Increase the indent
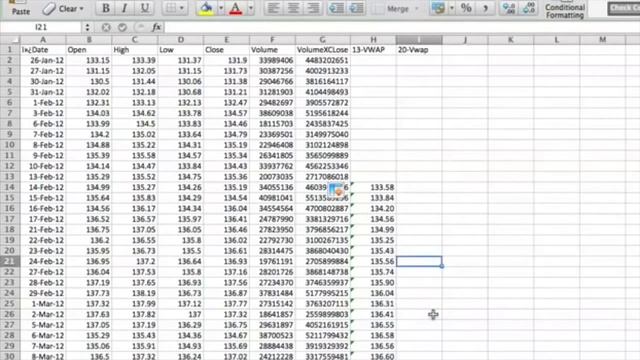 coord(356,8)
